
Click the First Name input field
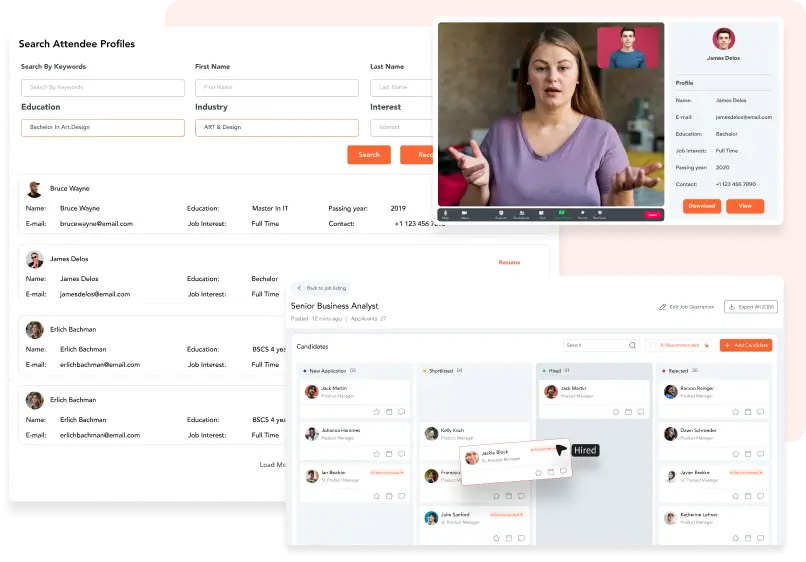pyautogui.click(x=277, y=87)
